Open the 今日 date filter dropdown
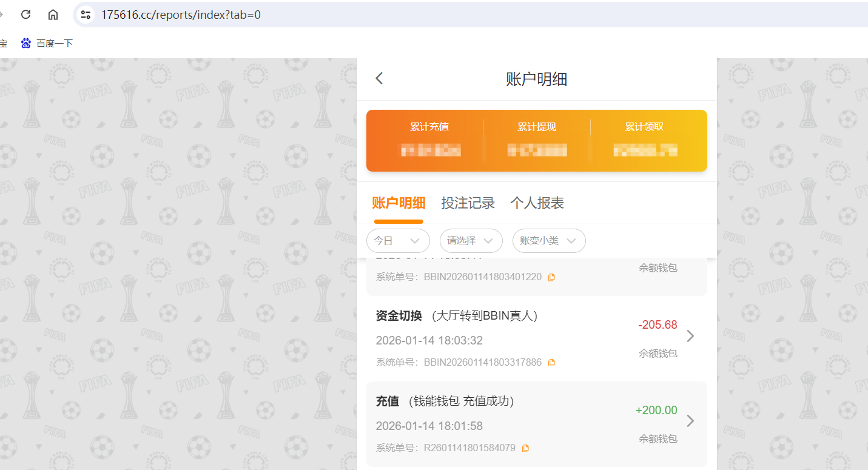The image size is (868, 470). [x=398, y=241]
